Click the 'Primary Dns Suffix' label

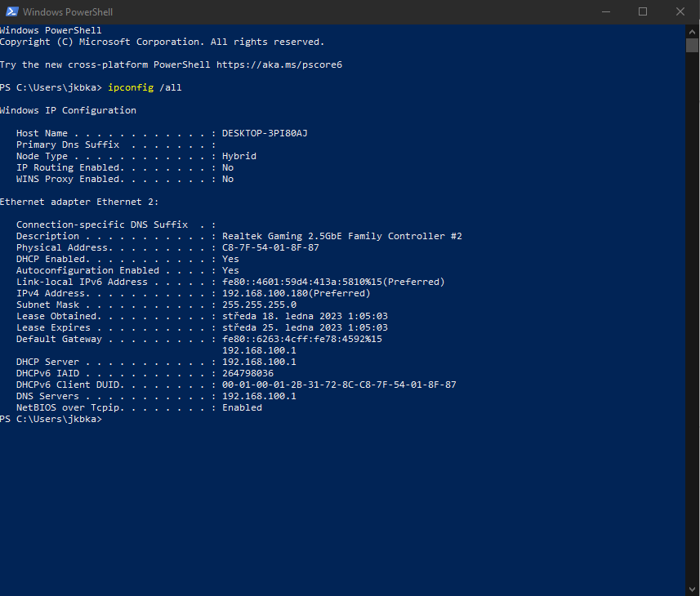[68, 145]
